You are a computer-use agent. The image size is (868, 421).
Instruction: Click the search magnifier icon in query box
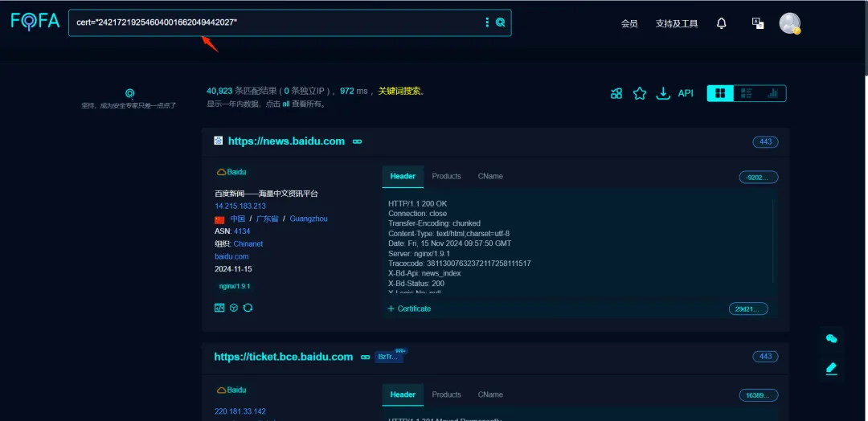click(x=501, y=22)
